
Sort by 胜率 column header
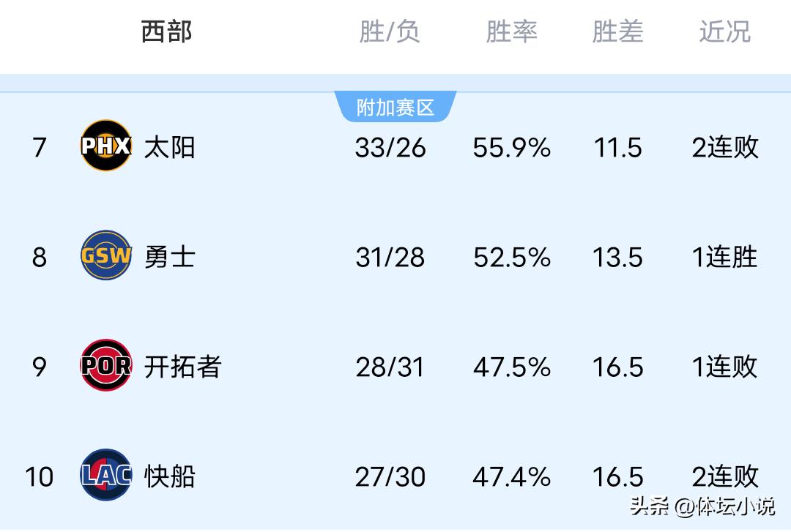[x=511, y=32]
